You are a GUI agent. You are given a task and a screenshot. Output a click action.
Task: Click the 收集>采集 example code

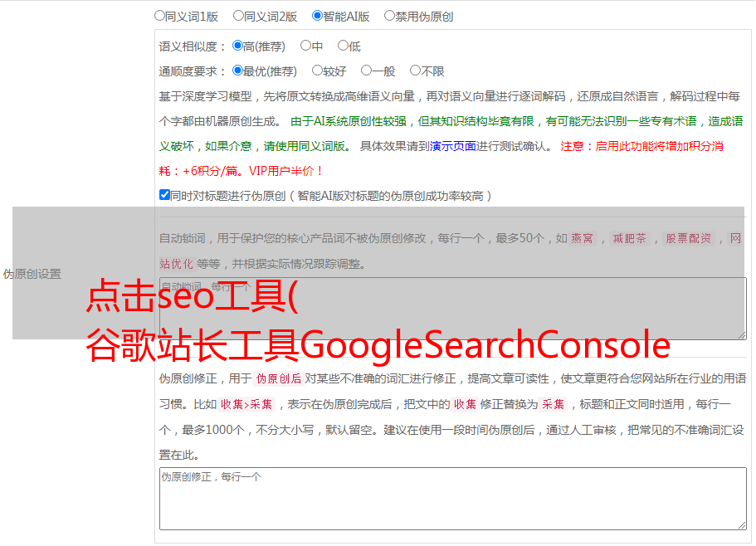coord(246,404)
